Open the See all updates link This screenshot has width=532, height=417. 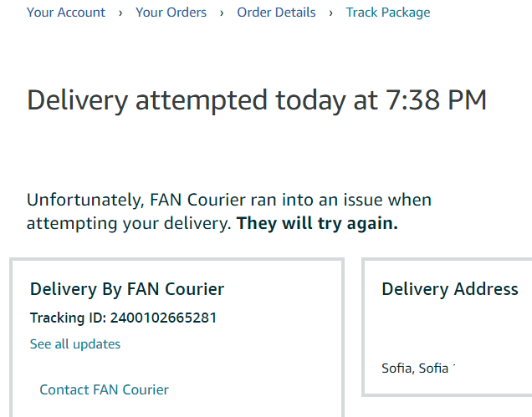(x=75, y=344)
